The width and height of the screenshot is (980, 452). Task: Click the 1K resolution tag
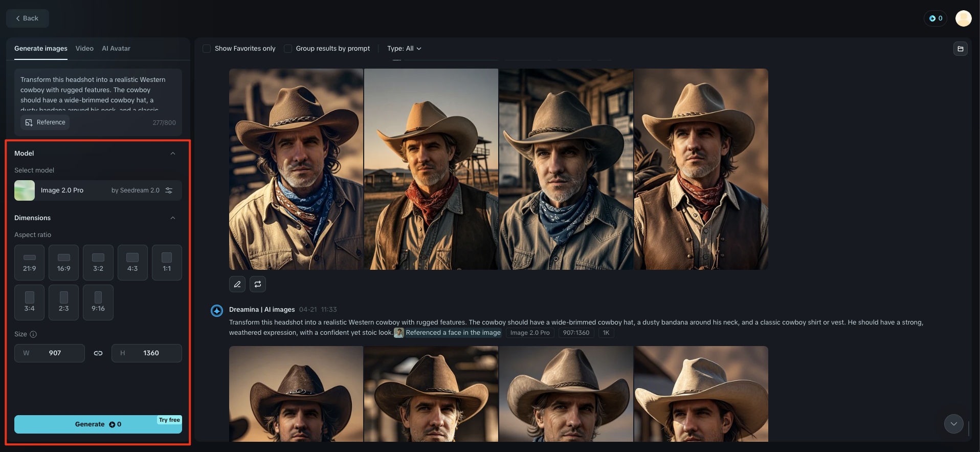pyautogui.click(x=606, y=333)
